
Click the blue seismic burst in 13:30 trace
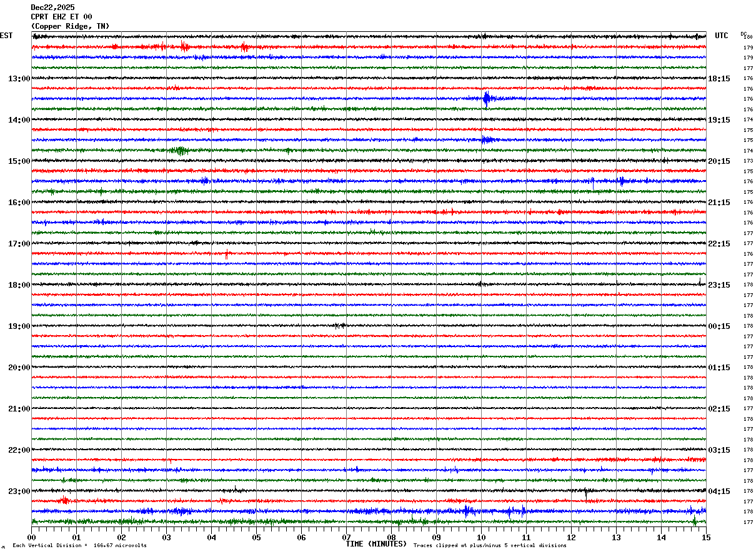487,98
